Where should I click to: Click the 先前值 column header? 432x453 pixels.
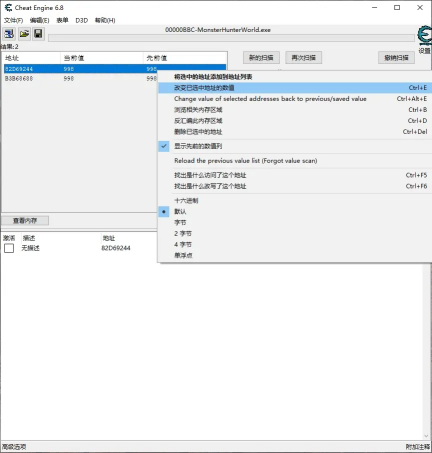(185, 58)
